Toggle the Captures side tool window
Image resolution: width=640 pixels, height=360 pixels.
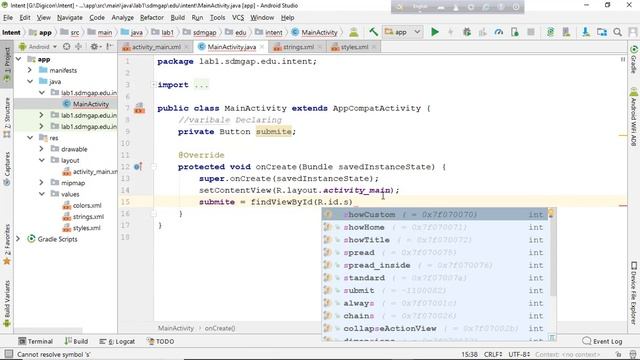tap(7, 169)
